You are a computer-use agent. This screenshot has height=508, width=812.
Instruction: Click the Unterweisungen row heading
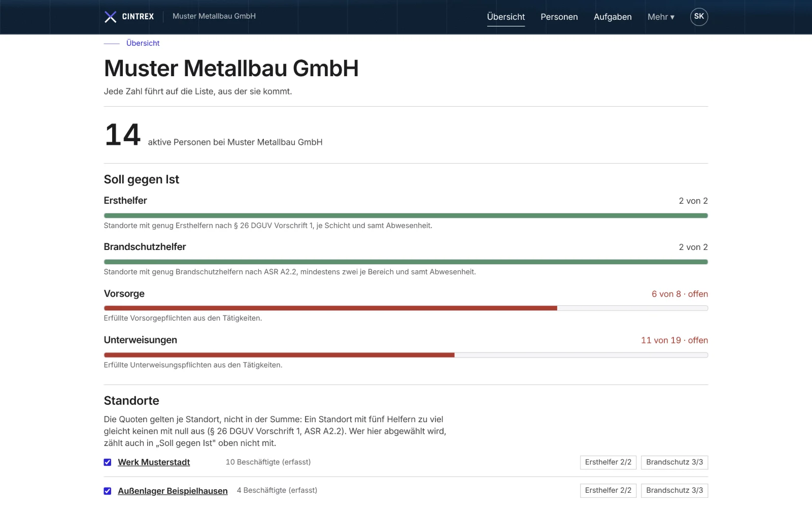pyautogui.click(x=141, y=340)
